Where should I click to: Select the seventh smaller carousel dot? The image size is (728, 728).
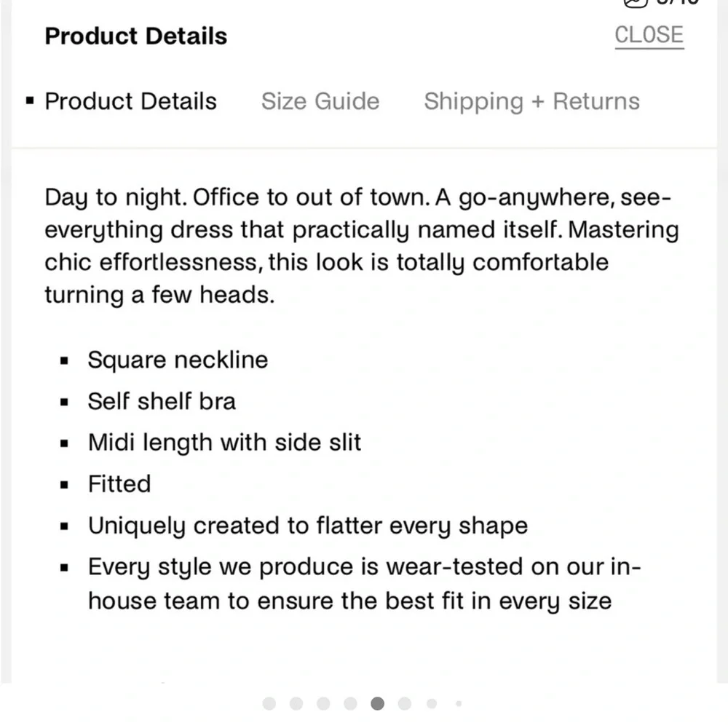pyautogui.click(x=432, y=703)
